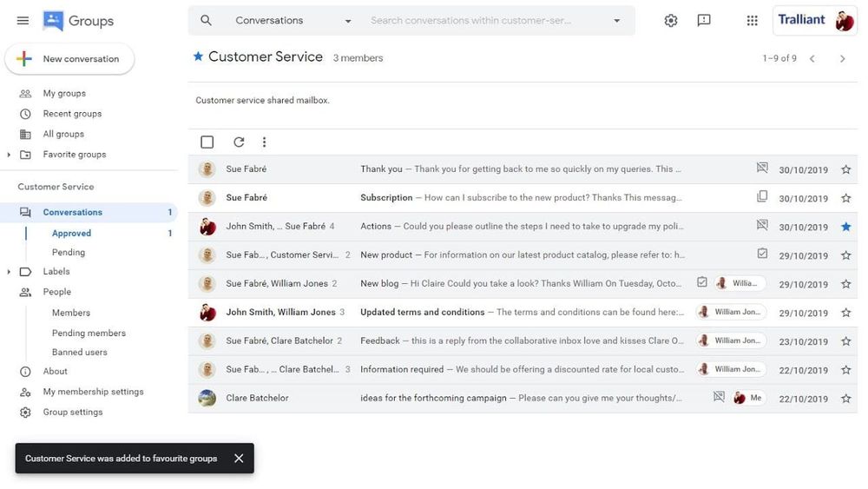This screenshot has width=868, height=489.
Task: Dismiss the added to favourite groups notification
Action: click(239, 459)
